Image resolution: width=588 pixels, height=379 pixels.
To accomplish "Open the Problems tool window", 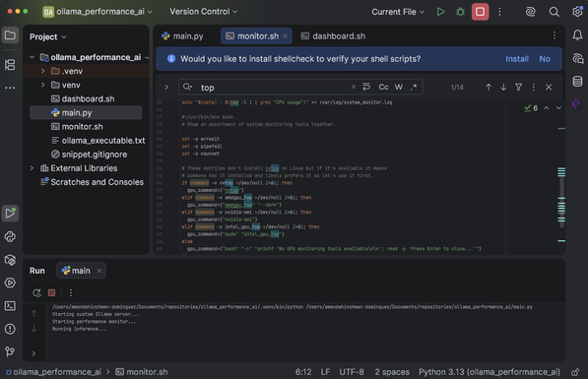I will (10, 329).
